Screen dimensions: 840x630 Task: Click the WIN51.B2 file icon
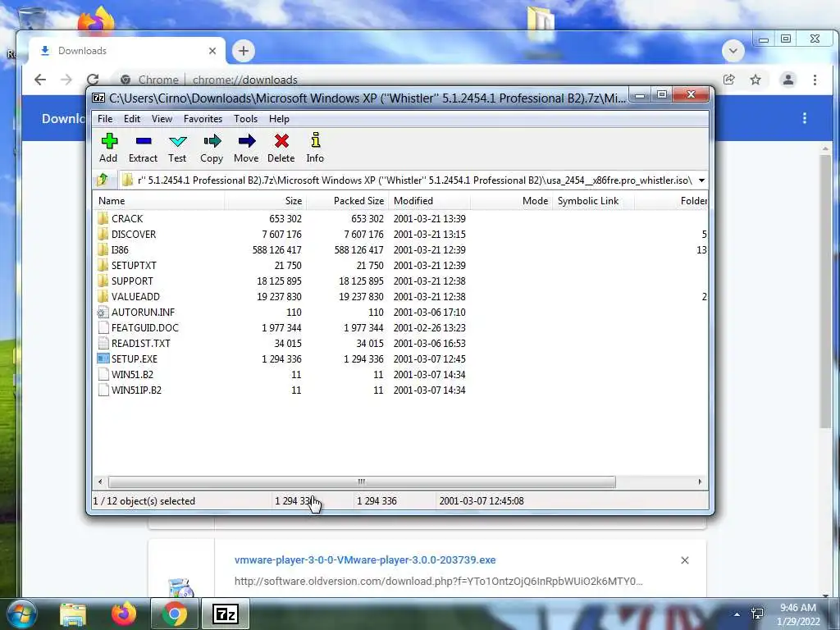103,374
